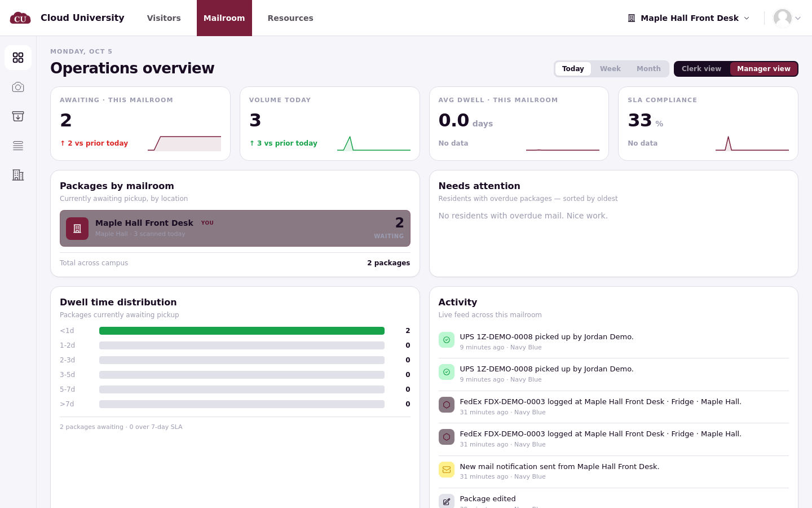Expand the Maple Hall Front Desk location dropdown
The height and width of the screenshot is (508, 812).
pos(689,18)
